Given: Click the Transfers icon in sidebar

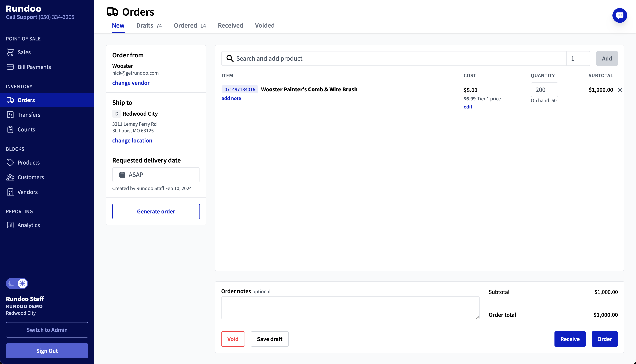Looking at the screenshot, I should point(10,115).
